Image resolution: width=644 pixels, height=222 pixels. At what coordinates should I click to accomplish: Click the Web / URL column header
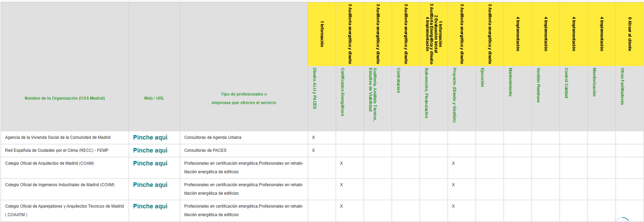pos(154,98)
